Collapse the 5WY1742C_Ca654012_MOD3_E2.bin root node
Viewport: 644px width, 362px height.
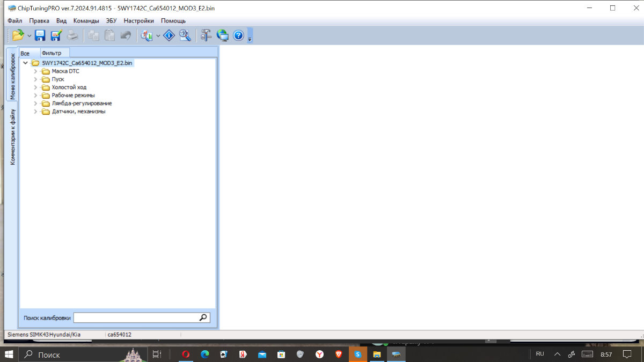point(25,63)
